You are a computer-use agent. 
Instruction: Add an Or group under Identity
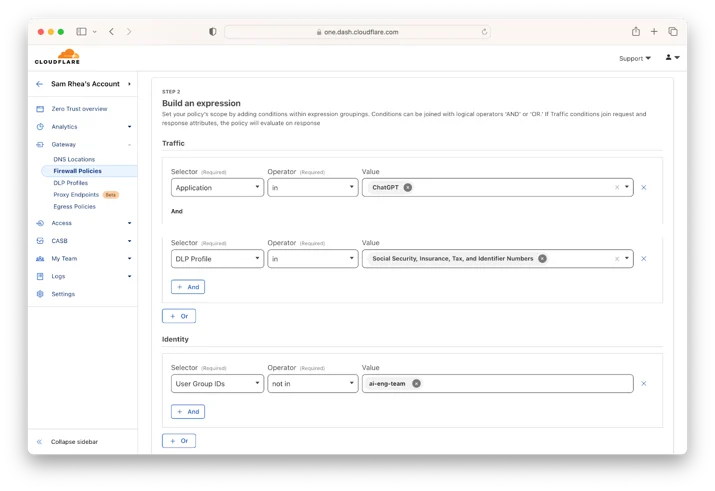pyautogui.click(x=179, y=441)
